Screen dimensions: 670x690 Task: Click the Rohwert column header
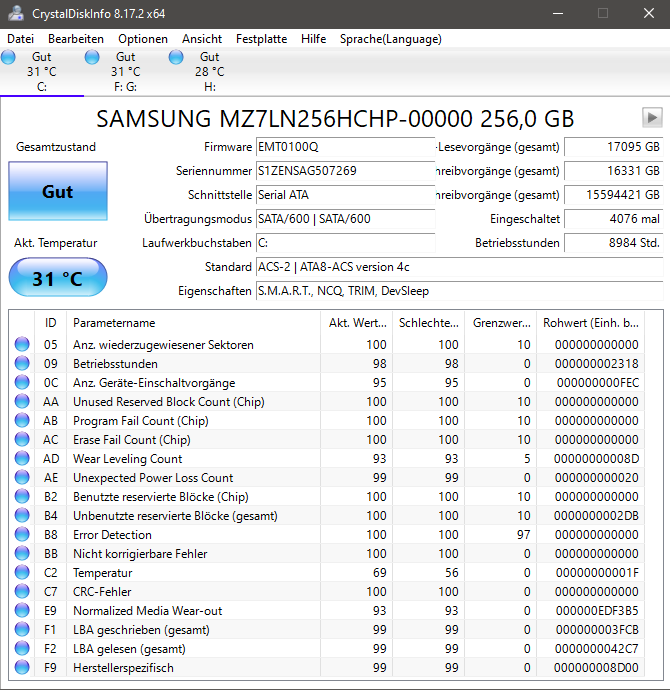pyautogui.click(x=591, y=323)
